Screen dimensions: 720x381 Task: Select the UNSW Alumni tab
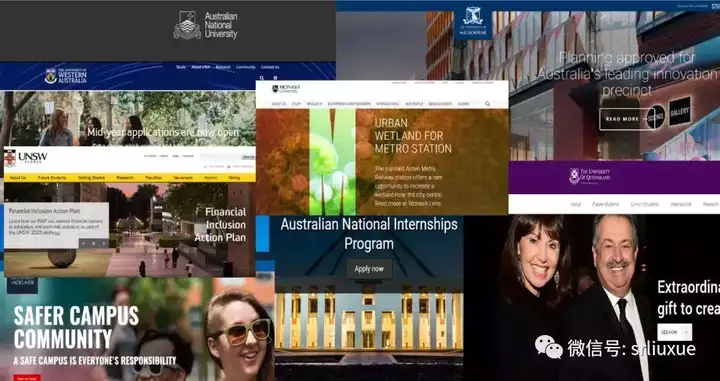click(210, 178)
